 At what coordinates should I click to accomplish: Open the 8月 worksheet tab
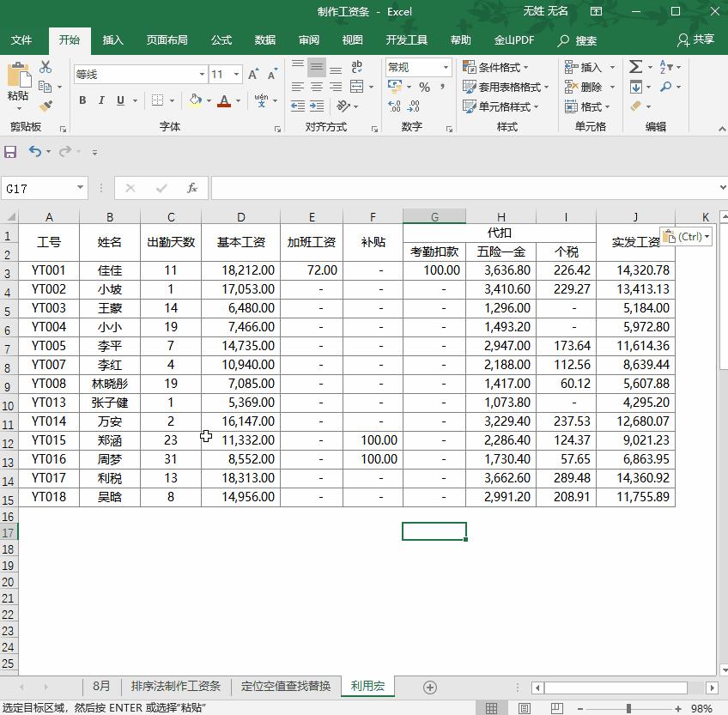[102, 686]
